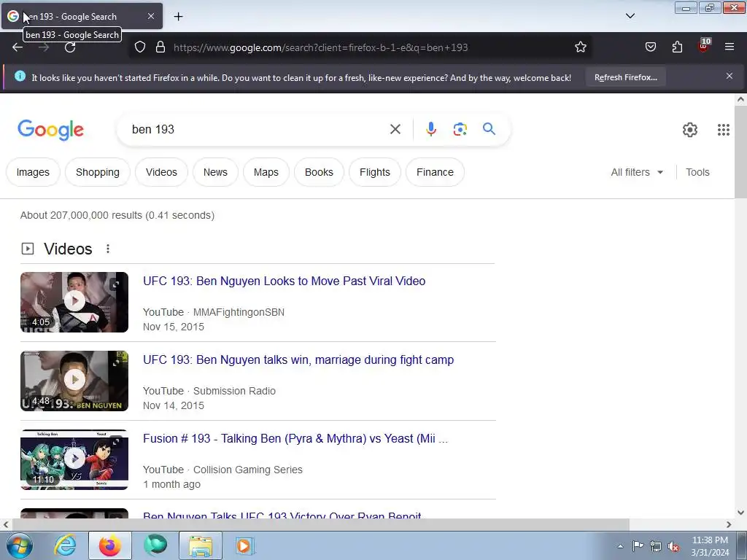Open Action Center flag tray icon
Image resolution: width=747 pixels, height=560 pixels.
pos(638,545)
